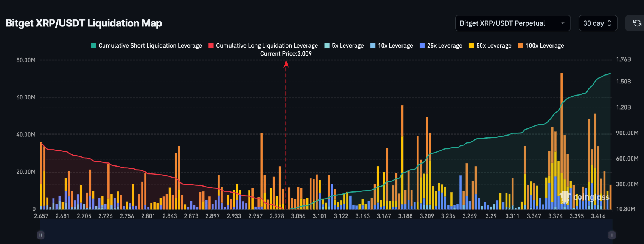
Task: Click the 40.00M left axis label
Action: (26, 134)
